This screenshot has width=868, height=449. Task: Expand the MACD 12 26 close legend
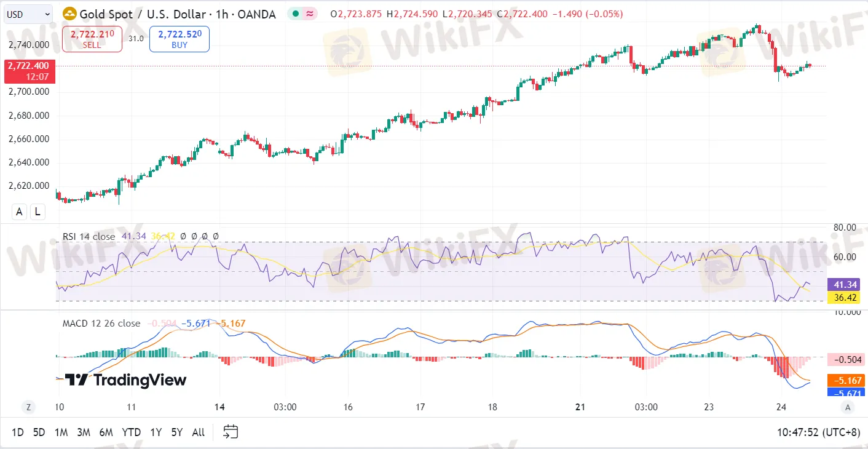point(101,324)
